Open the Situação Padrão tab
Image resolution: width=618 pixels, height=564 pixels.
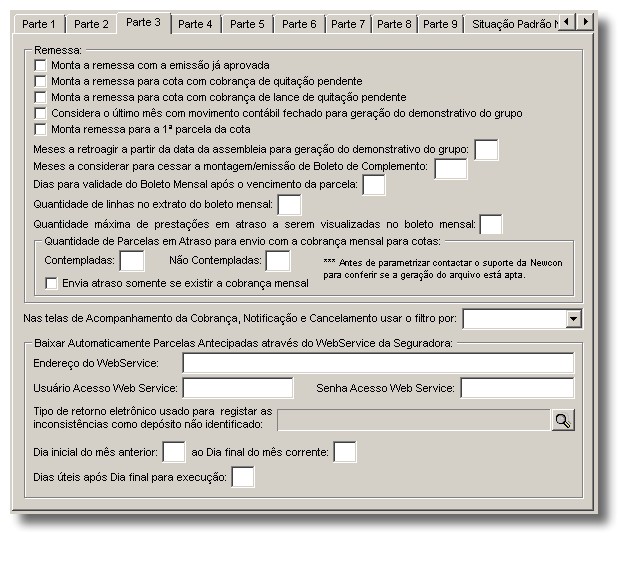(512, 24)
